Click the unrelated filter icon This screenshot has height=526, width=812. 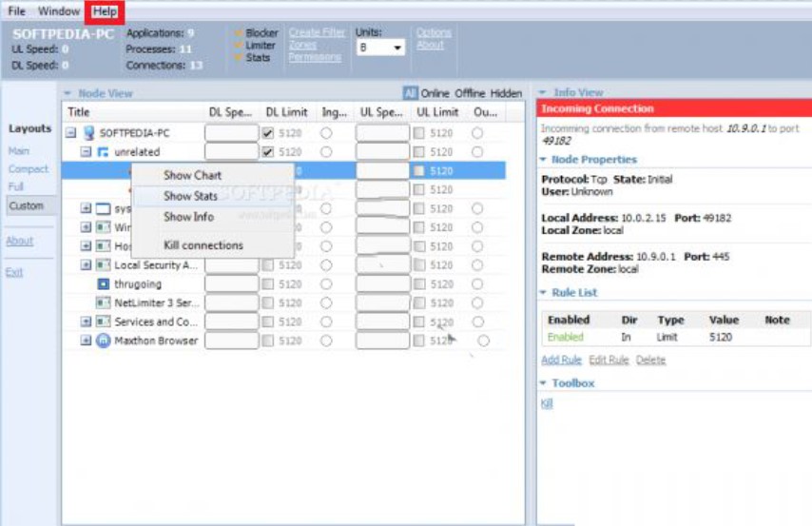pyautogui.click(x=104, y=152)
